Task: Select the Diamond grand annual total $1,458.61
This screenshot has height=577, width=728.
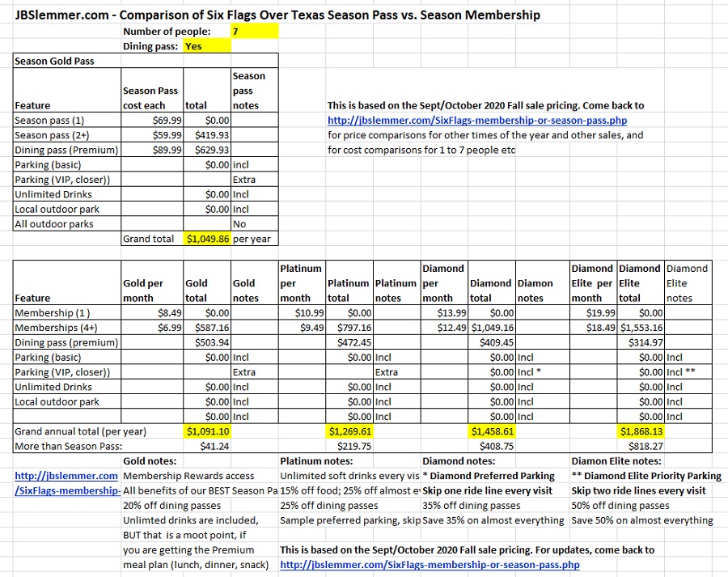Action: pyautogui.click(x=492, y=431)
